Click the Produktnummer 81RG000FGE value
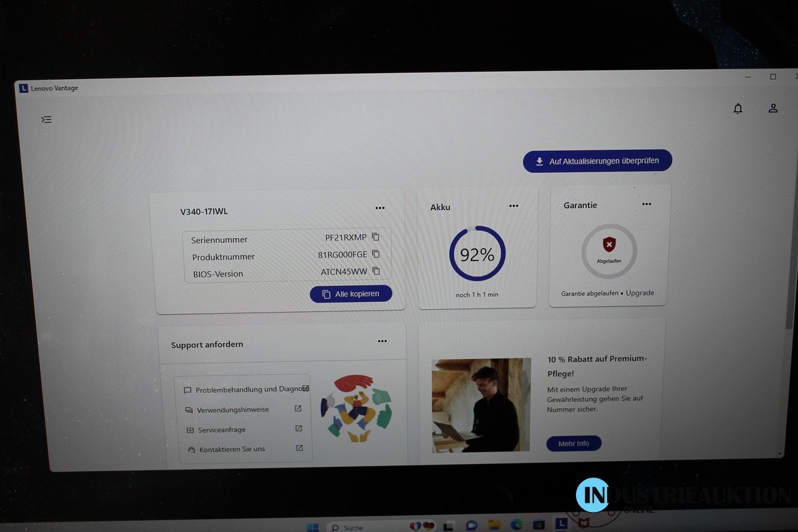 pos(342,255)
